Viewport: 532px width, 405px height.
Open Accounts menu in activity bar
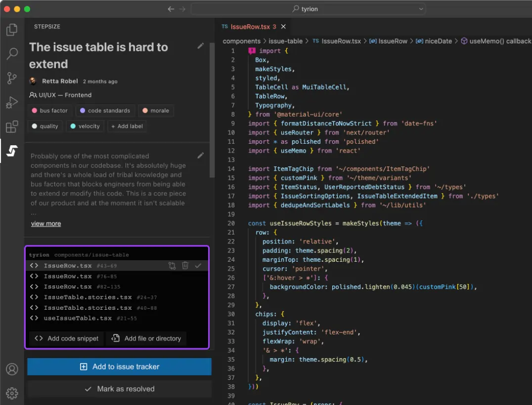(12, 369)
